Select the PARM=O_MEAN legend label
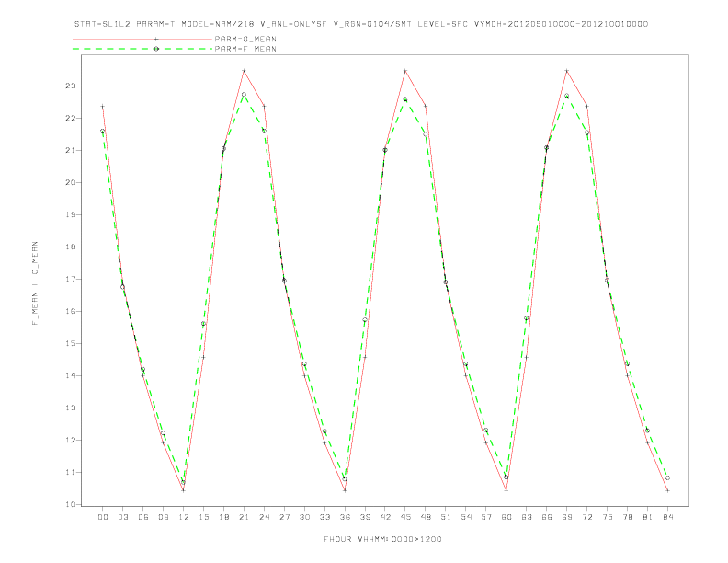Screen dimensions: 728x563 point(245,39)
